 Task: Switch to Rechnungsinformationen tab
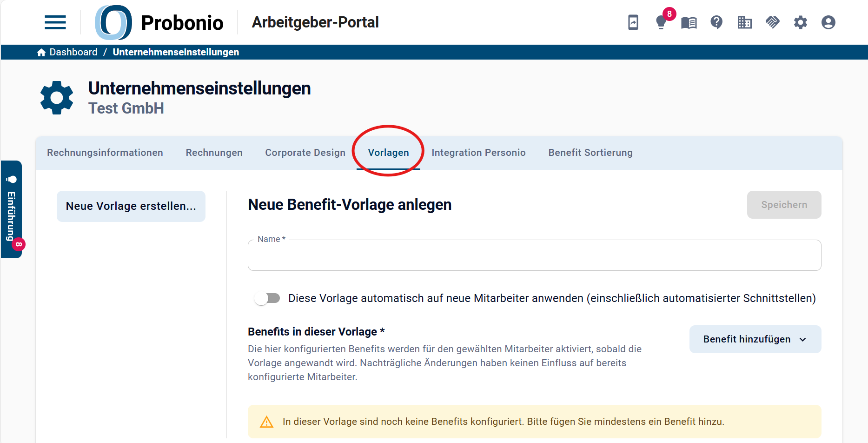pos(105,153)
